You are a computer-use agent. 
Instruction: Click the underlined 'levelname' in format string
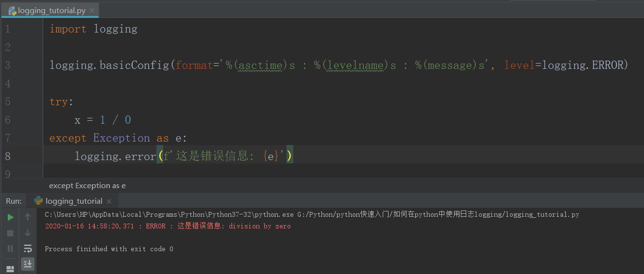355,65
